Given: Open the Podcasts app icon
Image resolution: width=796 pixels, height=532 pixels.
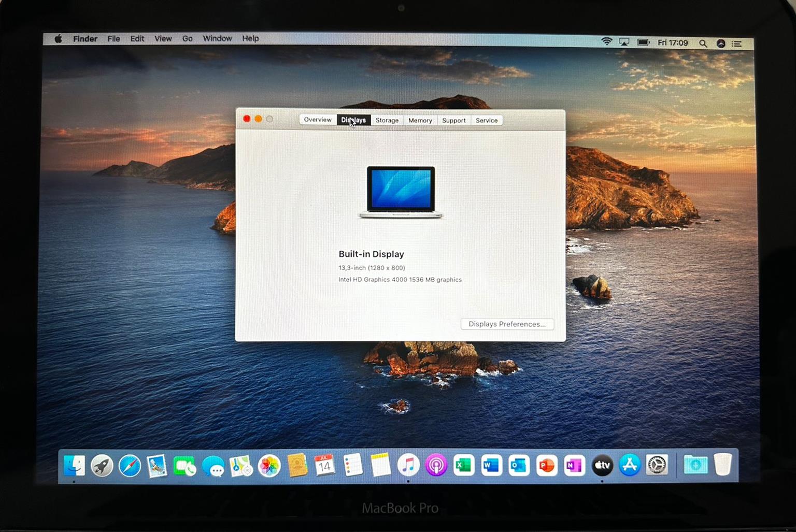Looking at the screenshot, I should coord(436,465).
